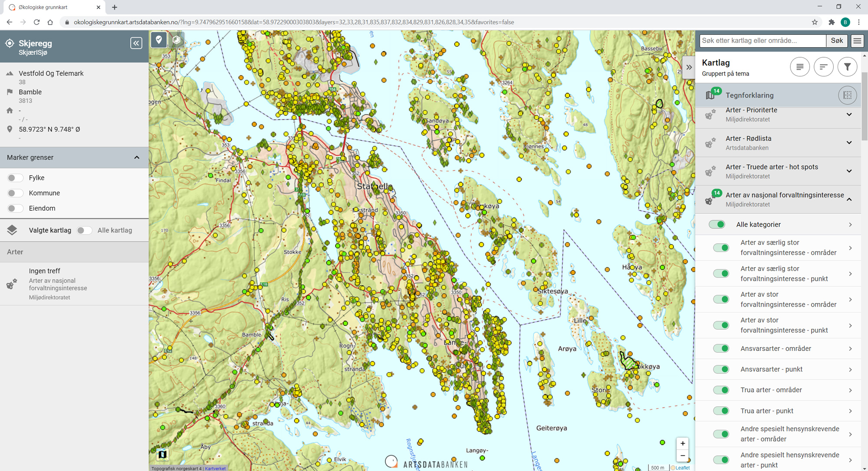868x471 pixels.
Task: Open the hamburger menu beside Søk
Action: [857, 41]
